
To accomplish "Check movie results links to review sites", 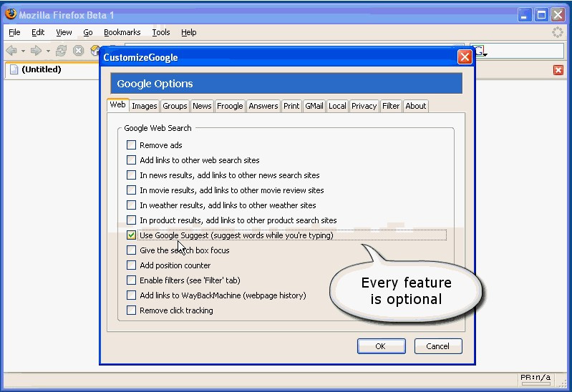I will (x=131, y=190).
